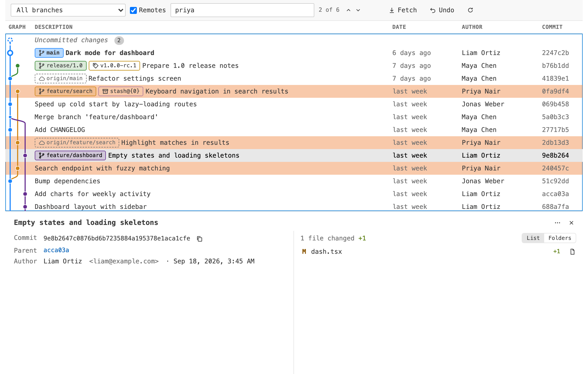The height and width of the screenshot is (374, 588).
Task: Click the stash@{0} label
Action: point(121,91)
